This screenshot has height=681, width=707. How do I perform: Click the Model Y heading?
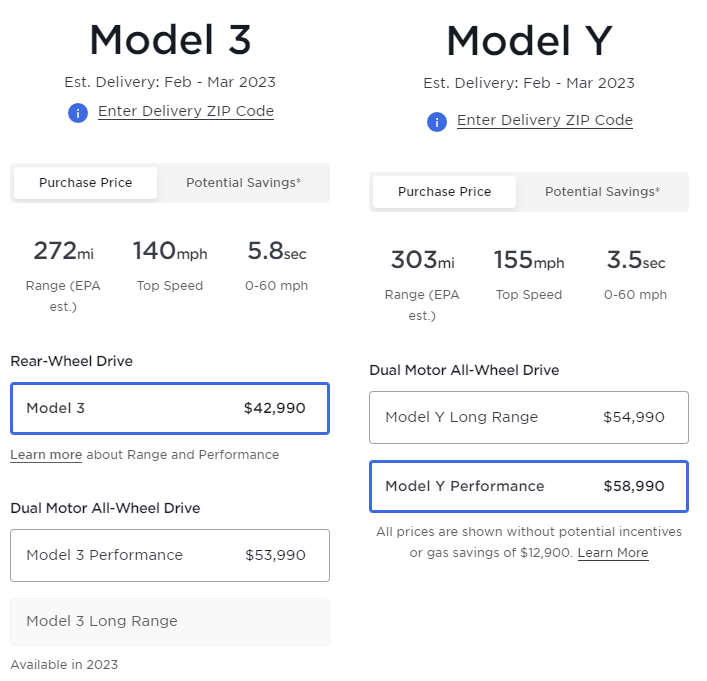(529, 42)
